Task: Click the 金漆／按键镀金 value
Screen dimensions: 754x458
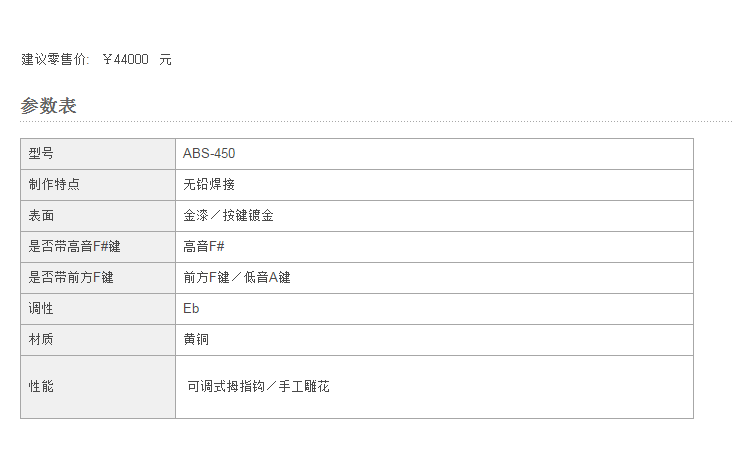Action: pos(228,216)
